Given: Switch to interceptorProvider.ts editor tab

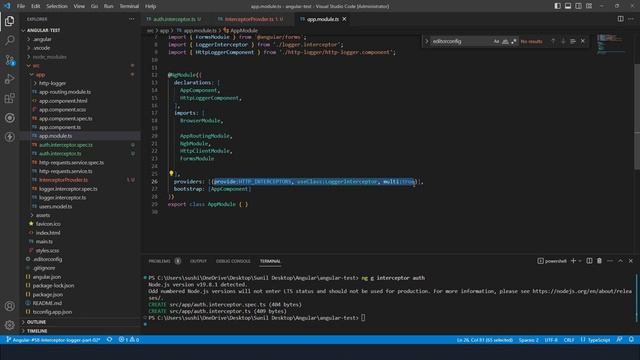Looking at the screenshot, I should pyautogui.click(x=249, y=19).
